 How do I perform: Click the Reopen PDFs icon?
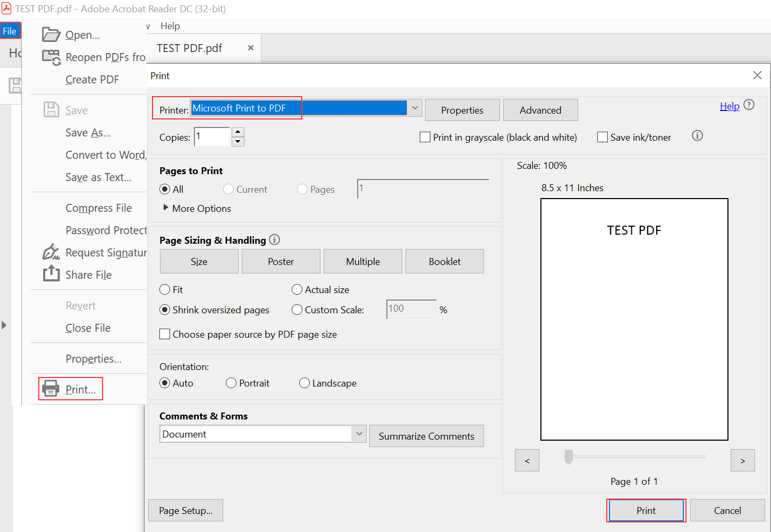tap(51, 57)
